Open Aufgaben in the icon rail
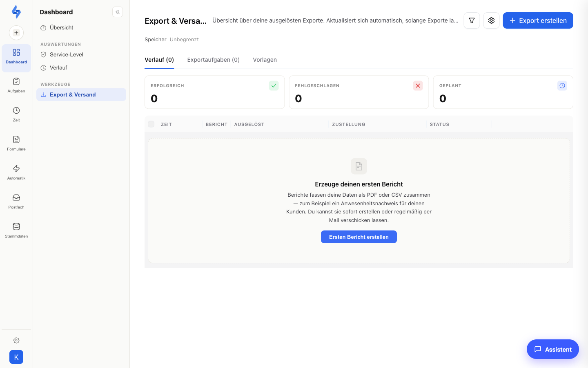 coord(16,85)
